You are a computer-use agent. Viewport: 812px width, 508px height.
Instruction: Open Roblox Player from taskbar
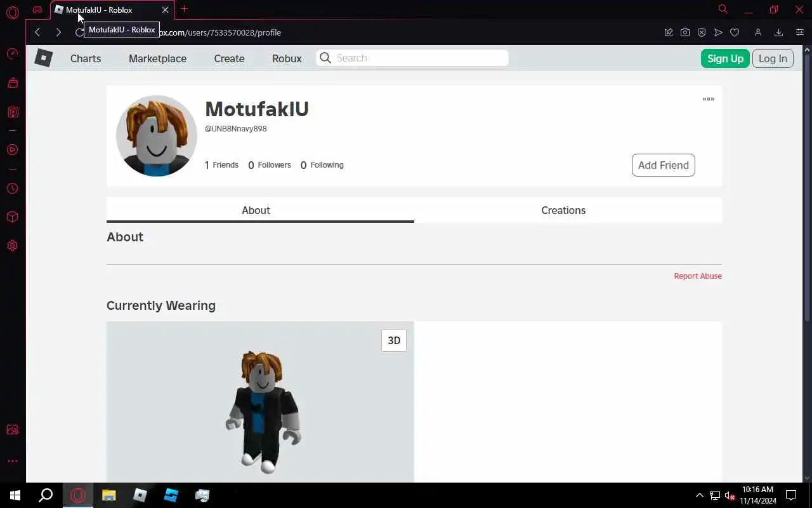click(x=140, y=495)
